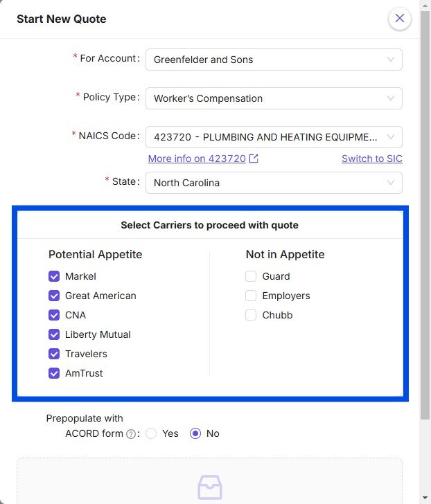Click the scrollbar down arrow
Image resolution: width=431 pixels, height=504 pixels.
point(425,498)
